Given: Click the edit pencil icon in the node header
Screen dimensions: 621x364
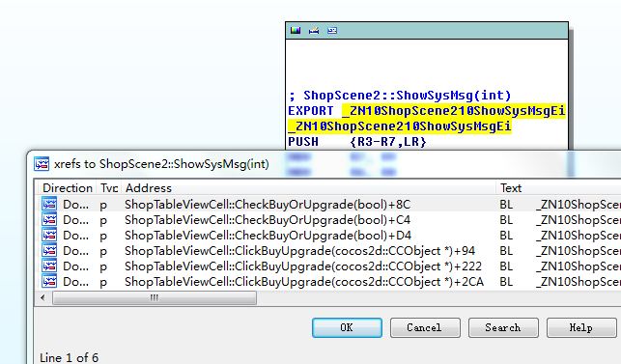Looking at the screenshot, I should tap(314, 31).
